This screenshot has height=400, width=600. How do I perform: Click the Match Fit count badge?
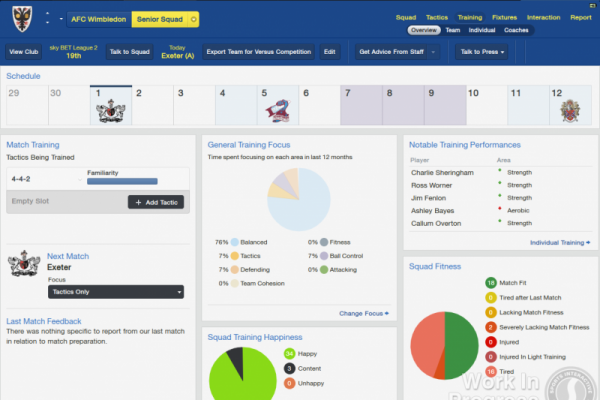tap(491, 283)
